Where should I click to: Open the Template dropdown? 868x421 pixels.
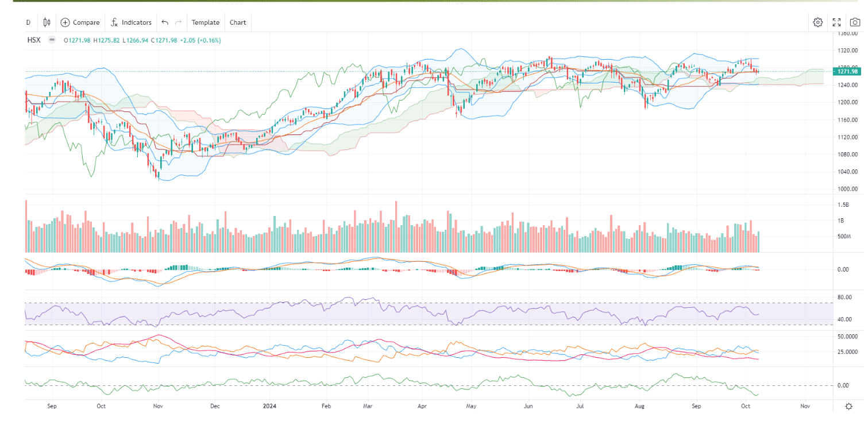pos(206,22)
